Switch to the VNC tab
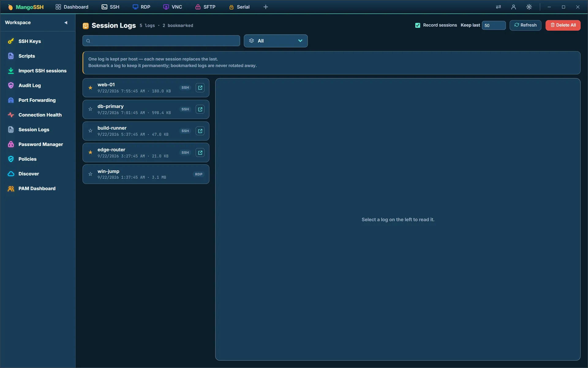 click(173, 7)
